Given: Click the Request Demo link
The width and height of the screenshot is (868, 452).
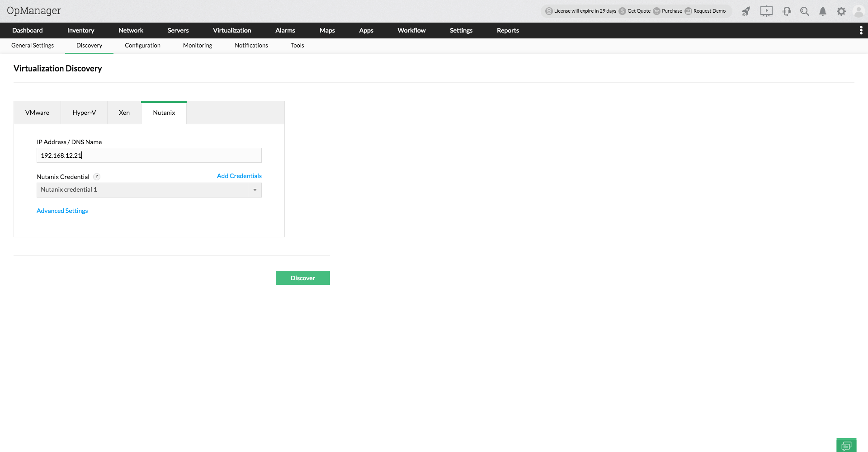Looking at the screenshot, I should pos(705,11).
